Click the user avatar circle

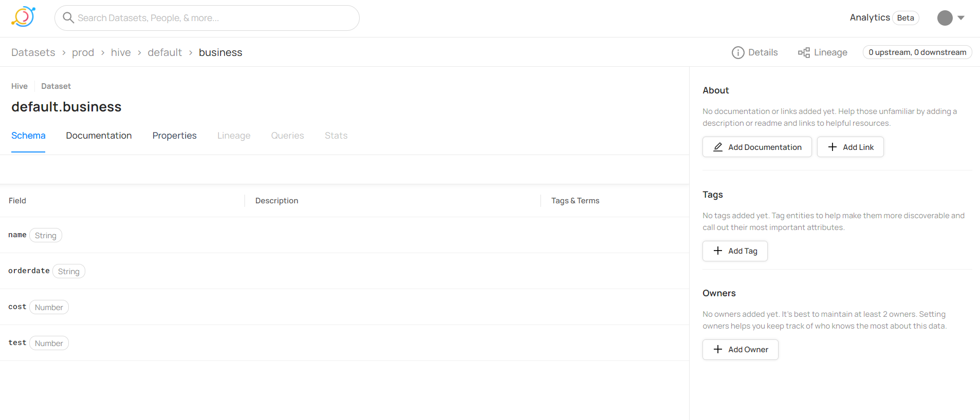(x=945, y=18)
